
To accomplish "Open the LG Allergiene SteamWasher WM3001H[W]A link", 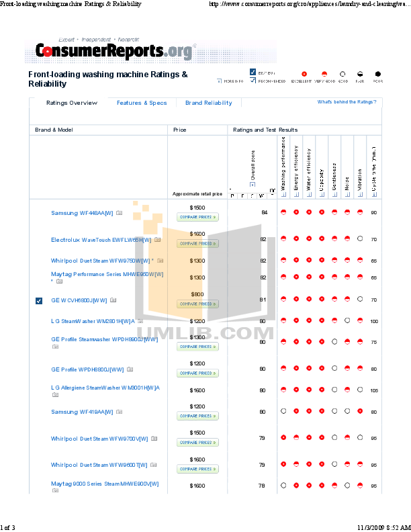I will point(105,388).
